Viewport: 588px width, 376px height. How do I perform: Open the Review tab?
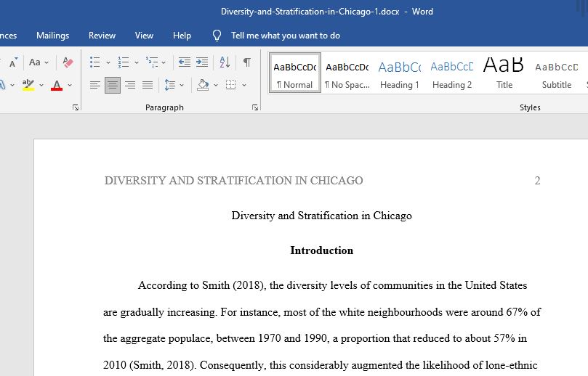click(x=102, y=36)
